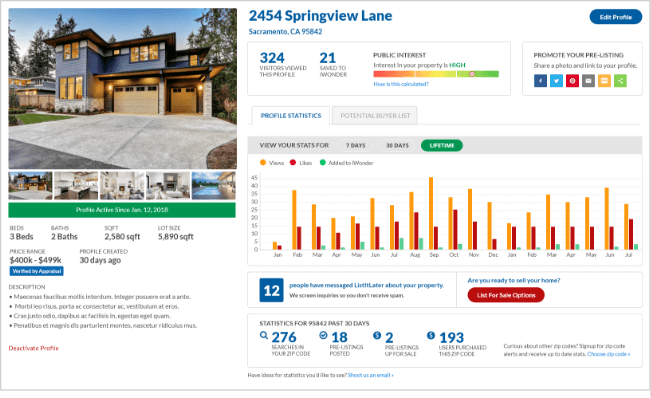Select the Lifetime stats range
The height and width of the screenshot is (398, 651).
pyautogui.click(x=442, y=146)
